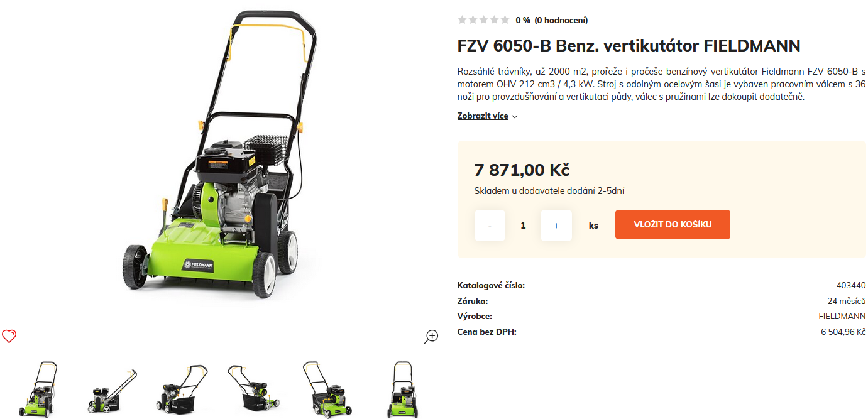The height and width of the screenshot is (419, 868).
Task: Increase quantity with the plus button
Action: pos(556,226)
